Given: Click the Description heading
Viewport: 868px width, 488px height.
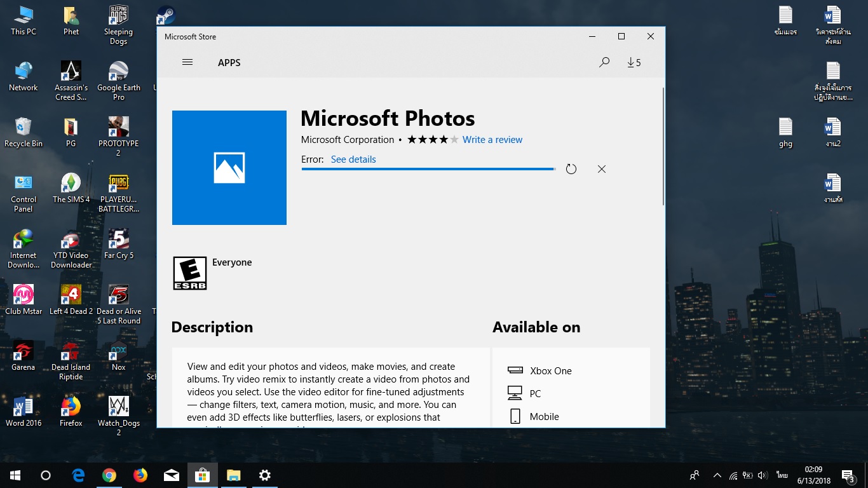Looking at the screenshot, I should 212,327.
